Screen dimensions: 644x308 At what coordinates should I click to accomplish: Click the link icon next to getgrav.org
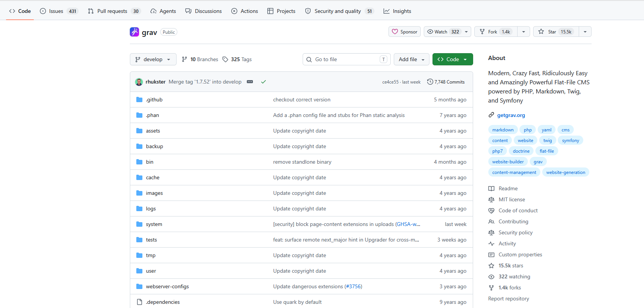(491, 115)
